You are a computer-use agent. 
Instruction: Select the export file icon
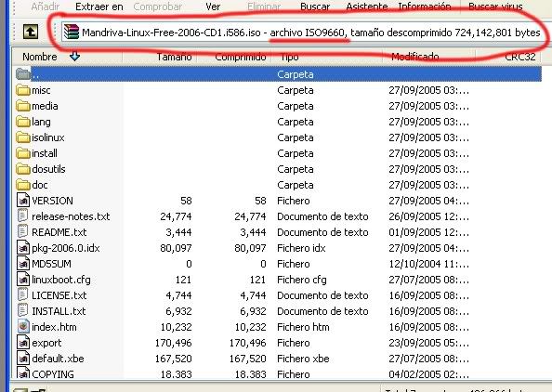[23, 343]
